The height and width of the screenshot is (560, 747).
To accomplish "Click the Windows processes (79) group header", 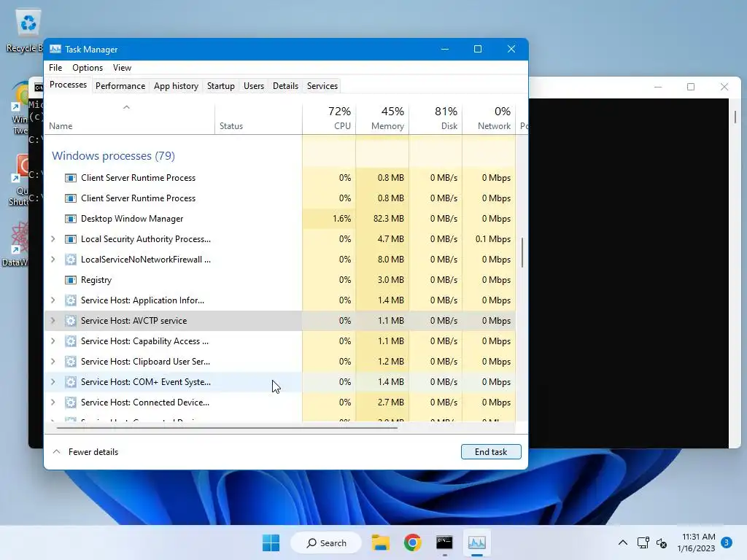I will click(113, 156).
